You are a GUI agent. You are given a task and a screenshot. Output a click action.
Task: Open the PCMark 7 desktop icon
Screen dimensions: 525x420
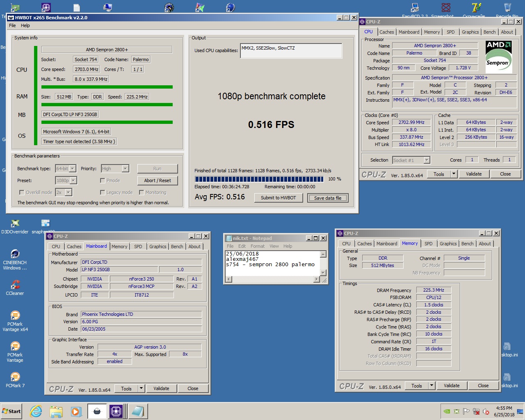click(15, 380)
